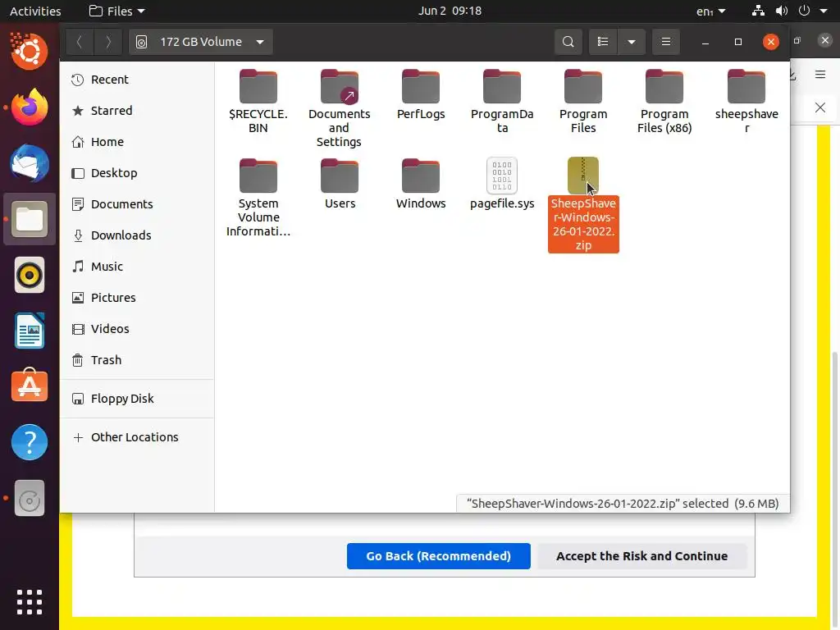Go back to previous folder
This screenshot has height=630, width=840.
pyautogui.click(x=80, y=42)
